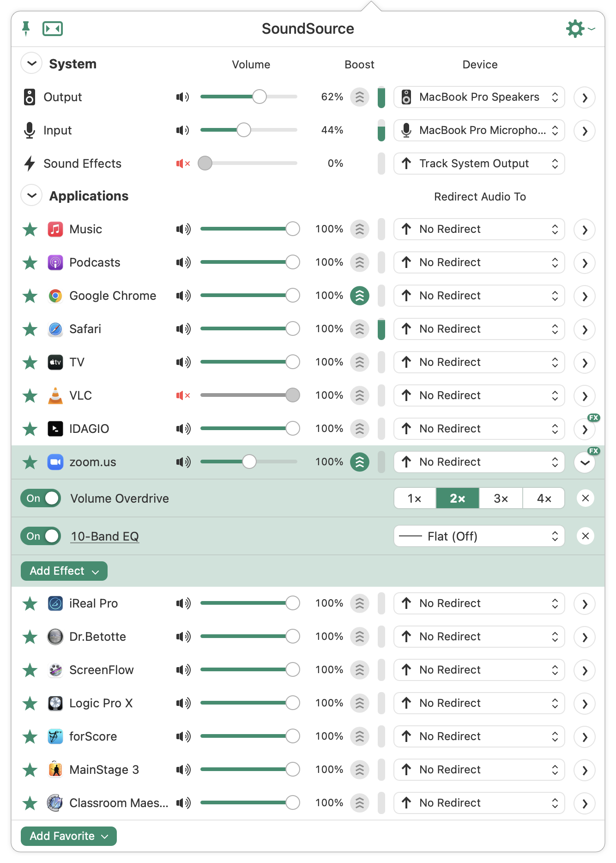The width and height of the screenshot is (616, 863).
Task: Click the system Input volume slider
Action: (249, 130)
